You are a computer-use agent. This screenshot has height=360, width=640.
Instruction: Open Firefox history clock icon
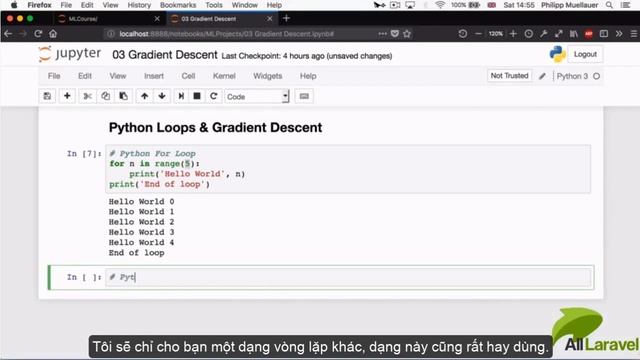[x=529, y=34]
